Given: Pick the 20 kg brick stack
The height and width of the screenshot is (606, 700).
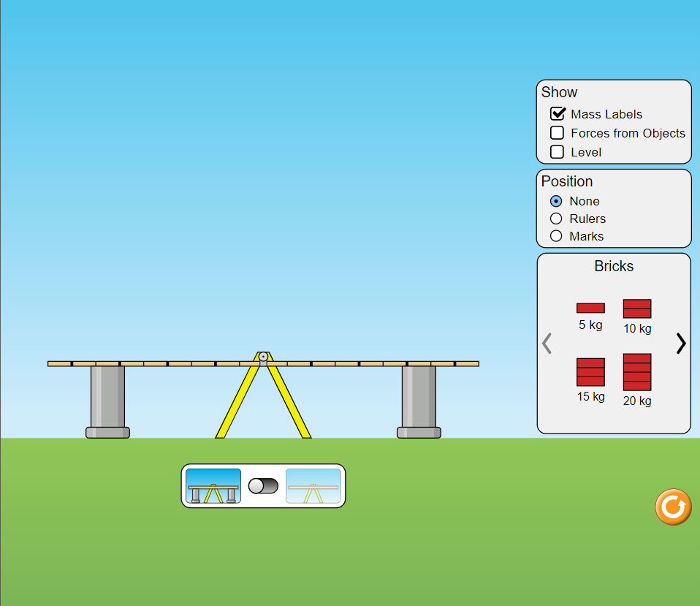Looking at the screenshot, I should 636,372.
